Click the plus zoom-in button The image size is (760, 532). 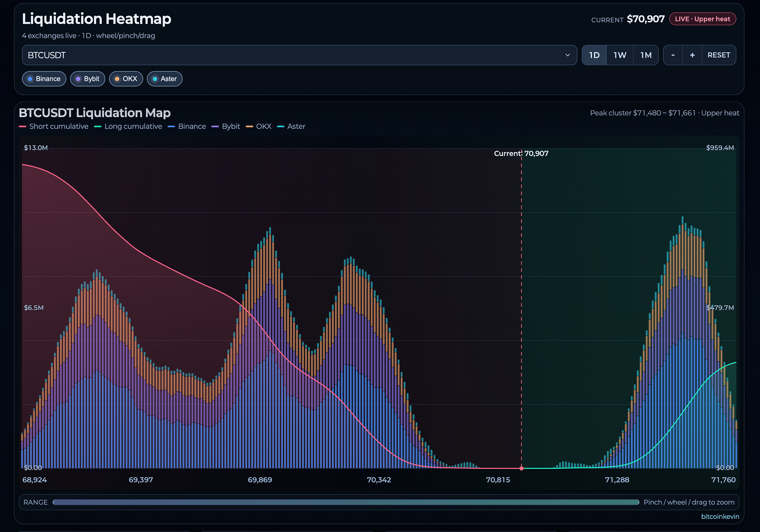[692, 55]
